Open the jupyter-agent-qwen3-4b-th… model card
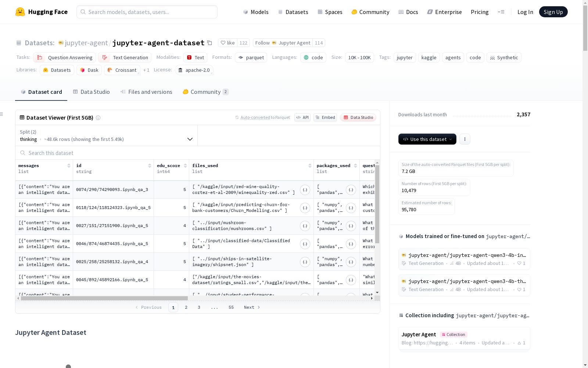588x368 pixels. (x=464, y=285)
